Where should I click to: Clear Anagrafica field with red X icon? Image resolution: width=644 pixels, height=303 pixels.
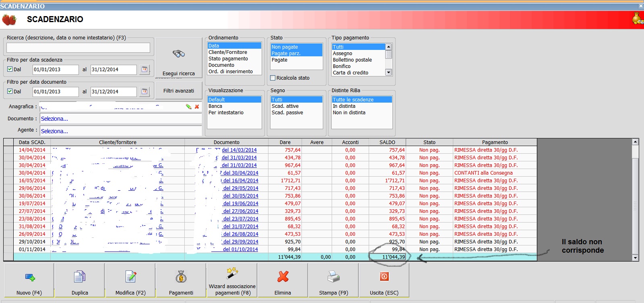pyautogui.click(x=197, y=107)
